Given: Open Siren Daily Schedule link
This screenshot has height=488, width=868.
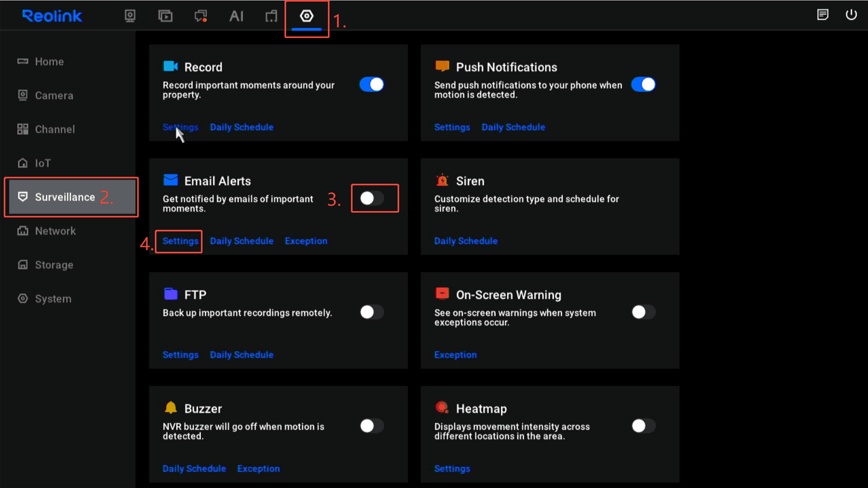Looking at the screenshot, I should (x=466, y=241).
